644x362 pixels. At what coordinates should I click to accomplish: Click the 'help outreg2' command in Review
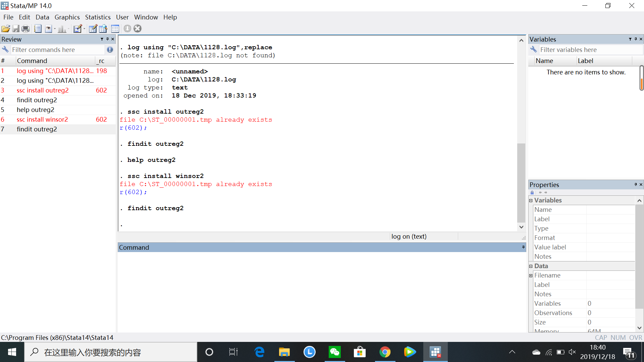(36, 110)
